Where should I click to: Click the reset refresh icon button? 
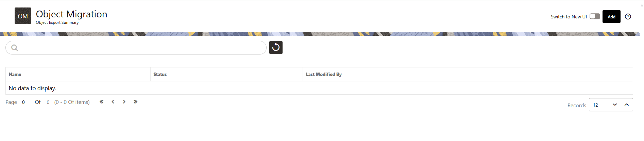click(x=276, y=47)
